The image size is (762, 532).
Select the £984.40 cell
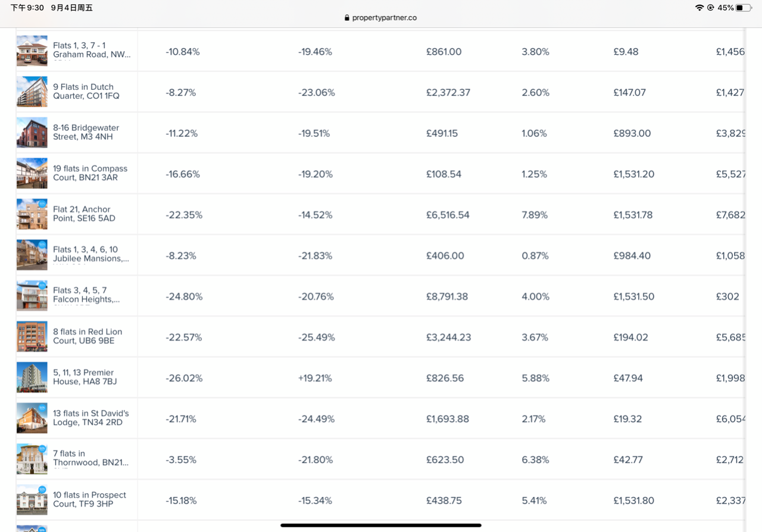point(632,256)
